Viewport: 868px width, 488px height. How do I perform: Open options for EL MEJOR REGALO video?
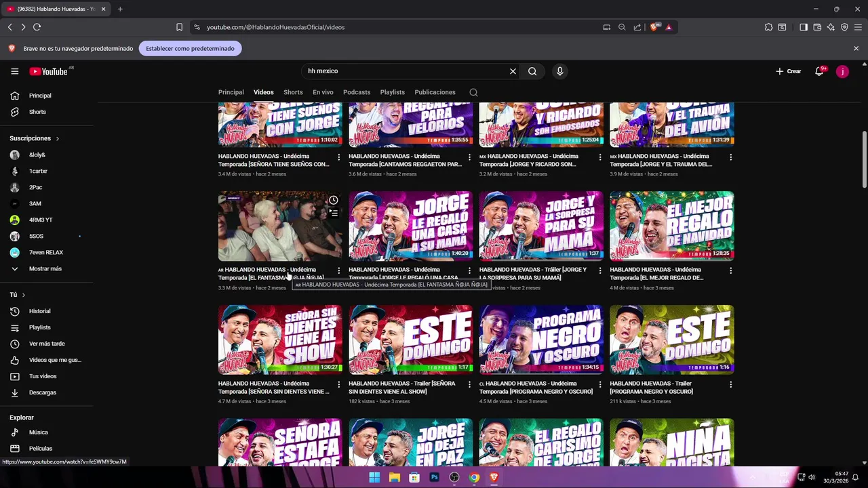pyautogui.click(x=730, y=270)
